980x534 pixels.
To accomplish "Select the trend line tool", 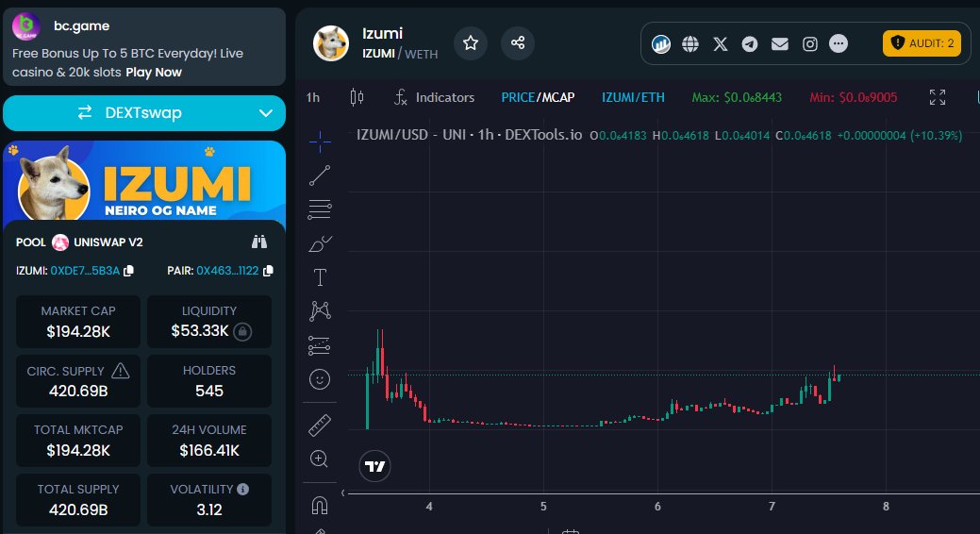I will (x=320, y=175).
